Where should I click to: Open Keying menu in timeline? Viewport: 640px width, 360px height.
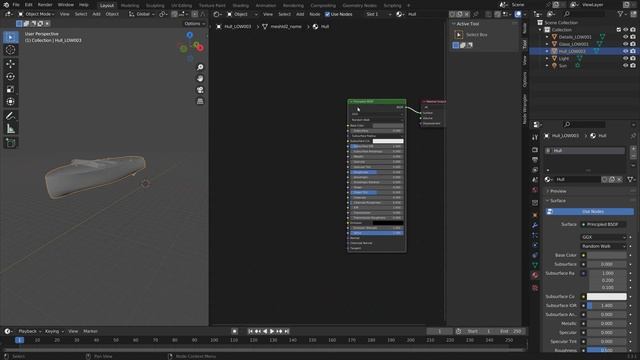[x=54, y=331]
